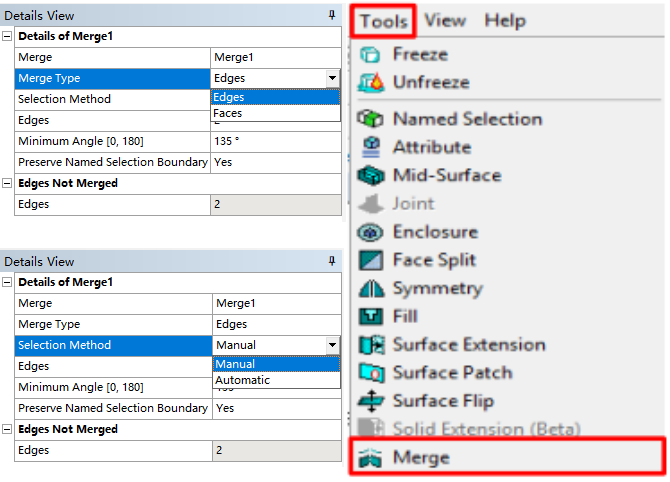Click the Mid-Surface icon
The height and width of the screenshot is (482, 670).
tap(371, 175)
